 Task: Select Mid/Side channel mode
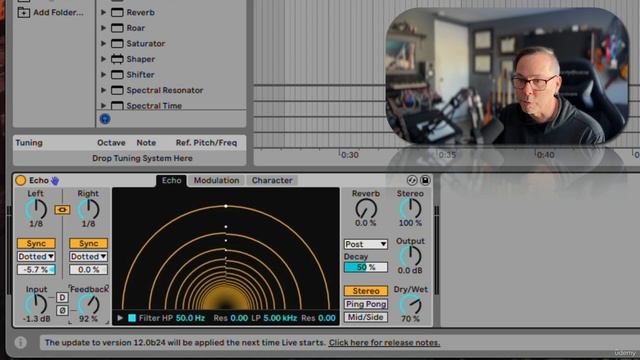[366, 317]
